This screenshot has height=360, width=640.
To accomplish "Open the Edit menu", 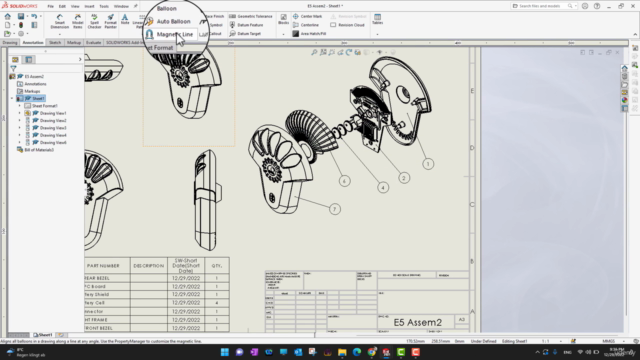I will point(62,6).
